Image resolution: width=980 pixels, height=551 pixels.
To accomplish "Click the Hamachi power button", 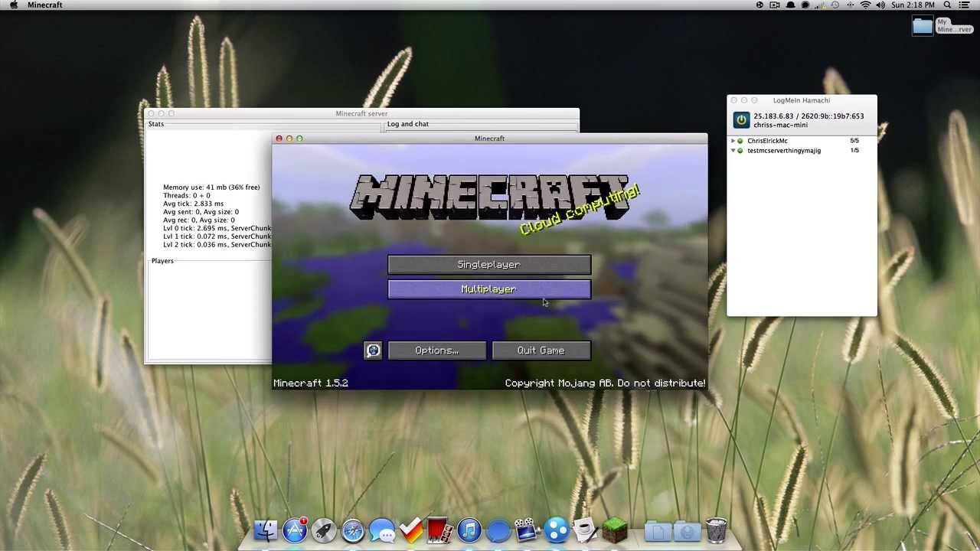I will tap(741, 120).
